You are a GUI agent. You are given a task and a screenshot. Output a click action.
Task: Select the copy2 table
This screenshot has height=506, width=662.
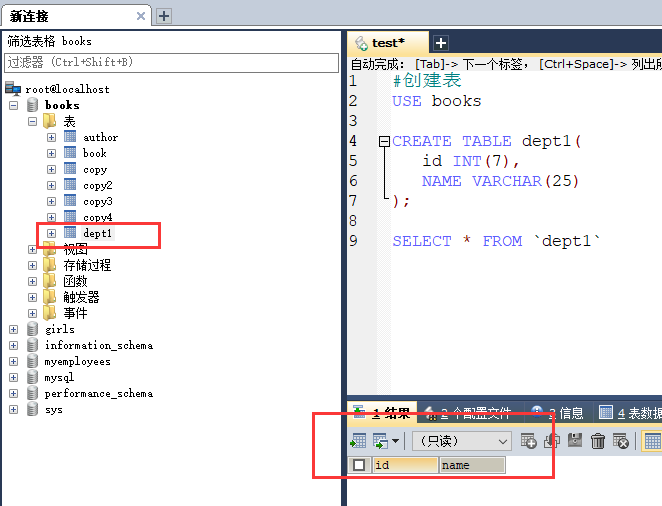pyautogui.click(x=98, y=186)
